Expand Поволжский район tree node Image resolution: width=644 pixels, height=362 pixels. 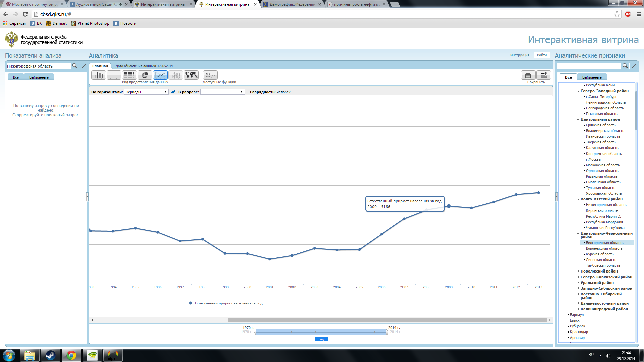(579, 271)
